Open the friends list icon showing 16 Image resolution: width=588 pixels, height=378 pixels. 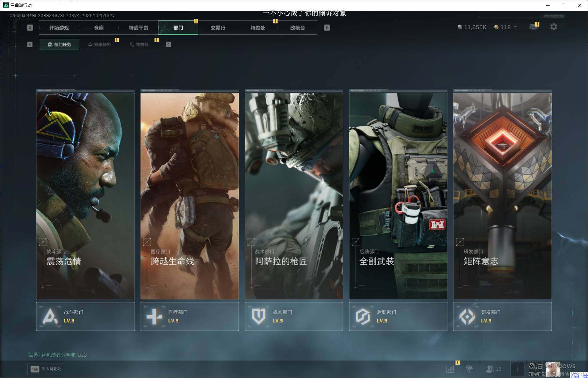(494, 369)
